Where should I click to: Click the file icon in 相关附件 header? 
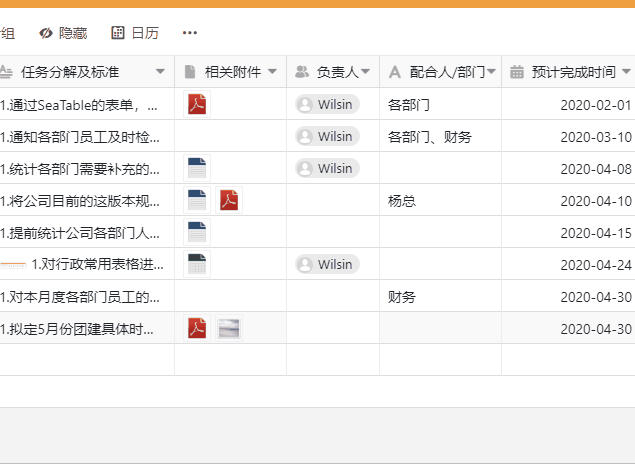(x=190, y=72)
